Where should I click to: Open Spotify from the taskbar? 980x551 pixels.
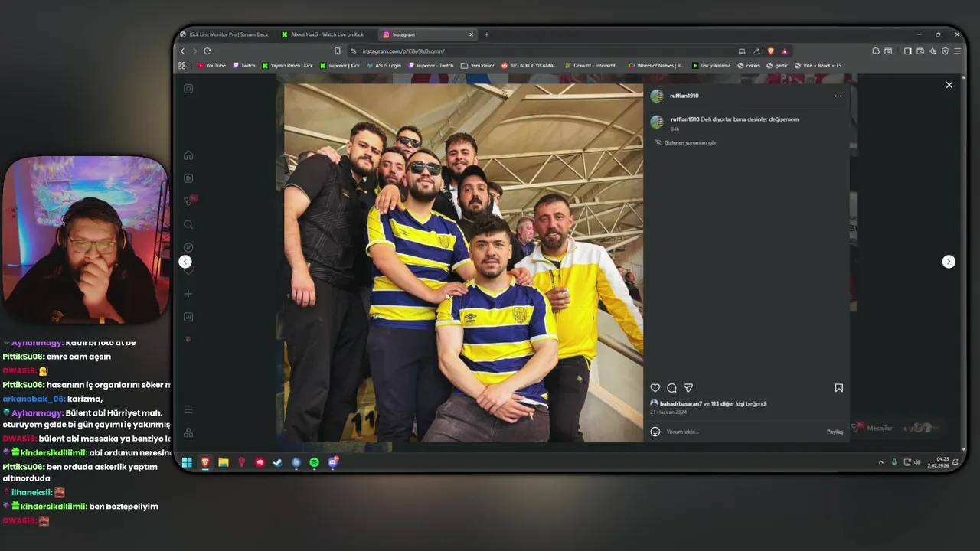[315, 462]
